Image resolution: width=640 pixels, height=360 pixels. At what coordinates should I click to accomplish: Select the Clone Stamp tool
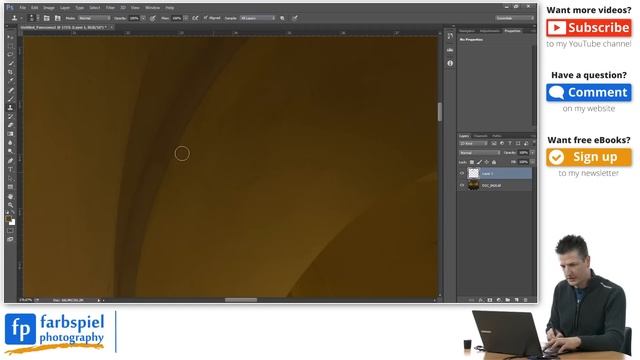(10, 108)
